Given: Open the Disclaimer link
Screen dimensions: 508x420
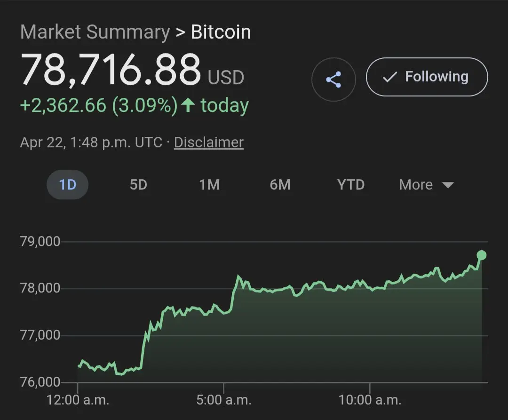Looking at the screenshot, I should point(208,143).
